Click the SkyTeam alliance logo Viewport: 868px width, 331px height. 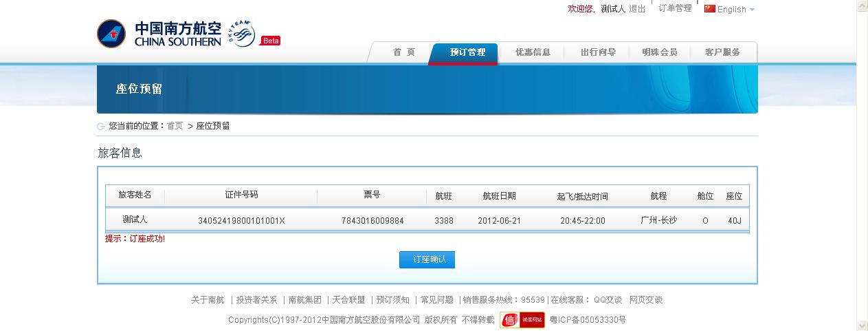(242, 34)
